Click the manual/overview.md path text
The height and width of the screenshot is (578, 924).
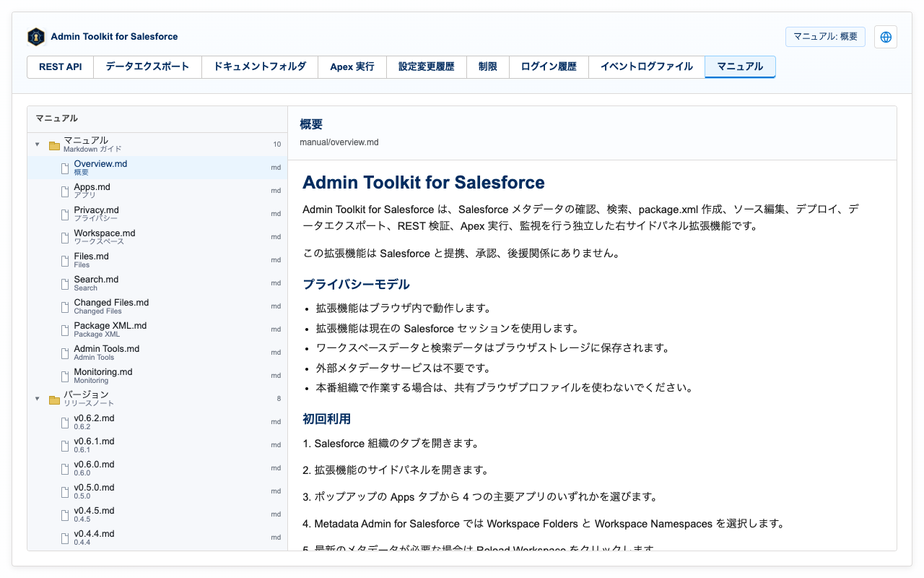339,142
